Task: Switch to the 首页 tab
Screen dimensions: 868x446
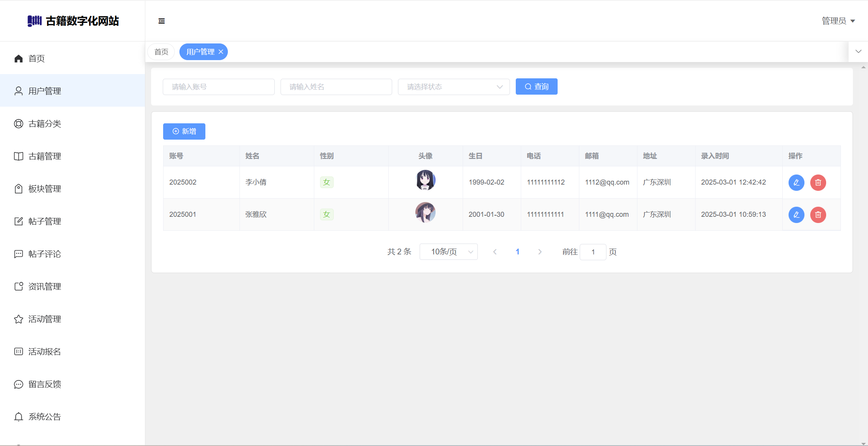Action: pos(161,52)
